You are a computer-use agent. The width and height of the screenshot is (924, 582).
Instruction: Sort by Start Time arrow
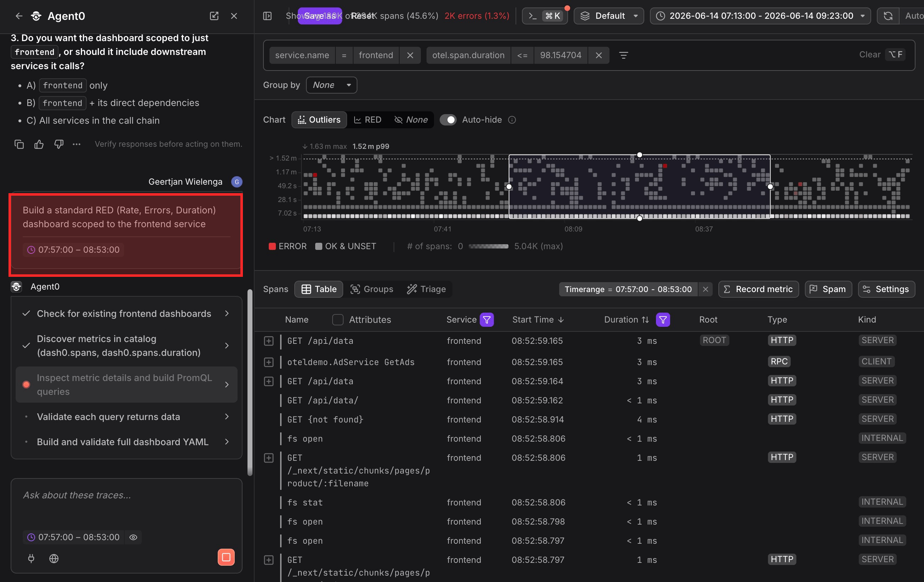coord(561,320)
